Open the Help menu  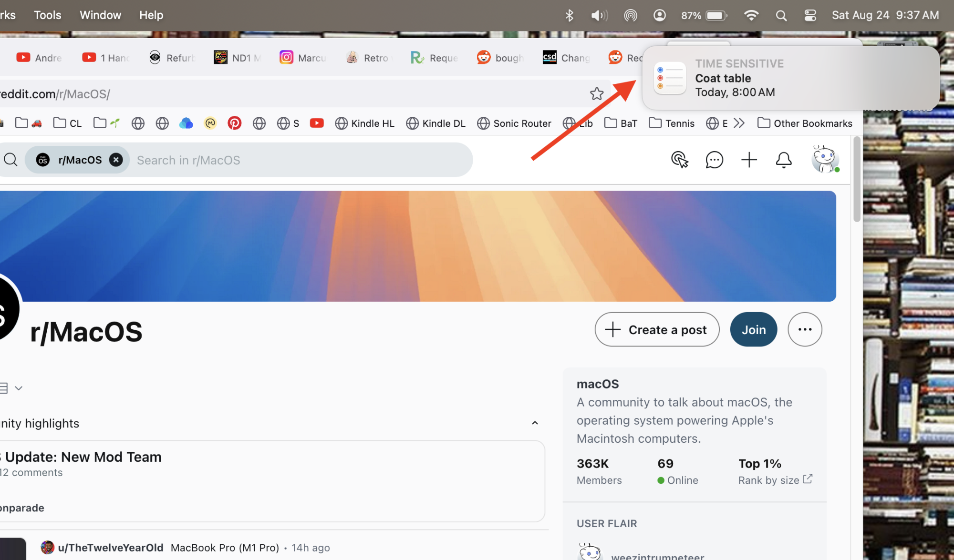click(151, 15)
